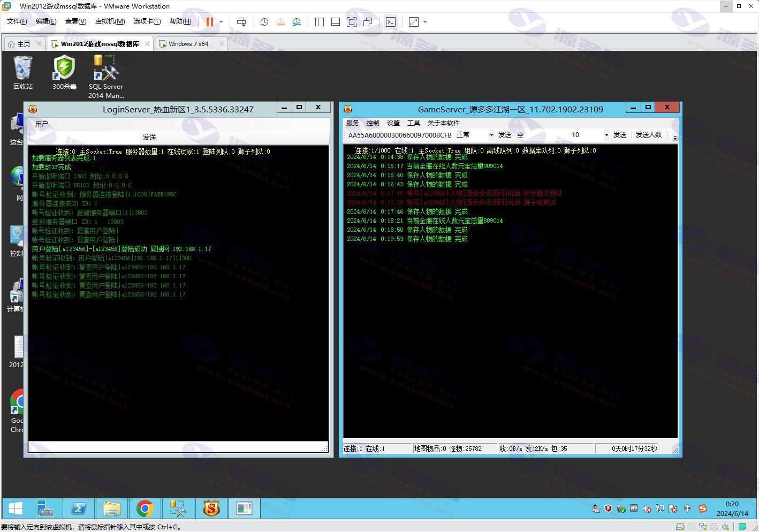The height and width of the screenshot is (532, 759).
Task: Close the Windows 7 x64 tab
Action: (222, 44)
